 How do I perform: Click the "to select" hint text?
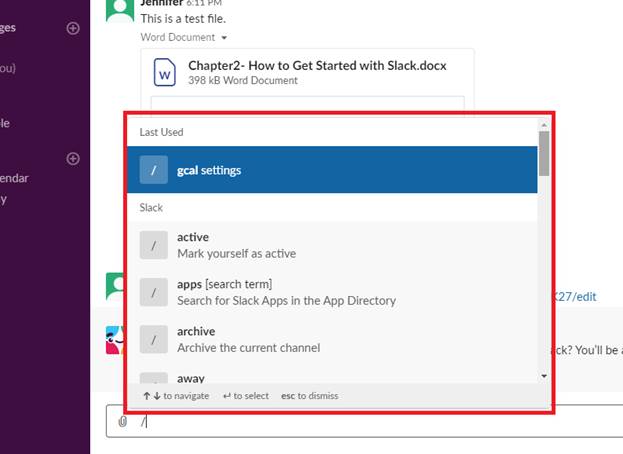(251, 396)
